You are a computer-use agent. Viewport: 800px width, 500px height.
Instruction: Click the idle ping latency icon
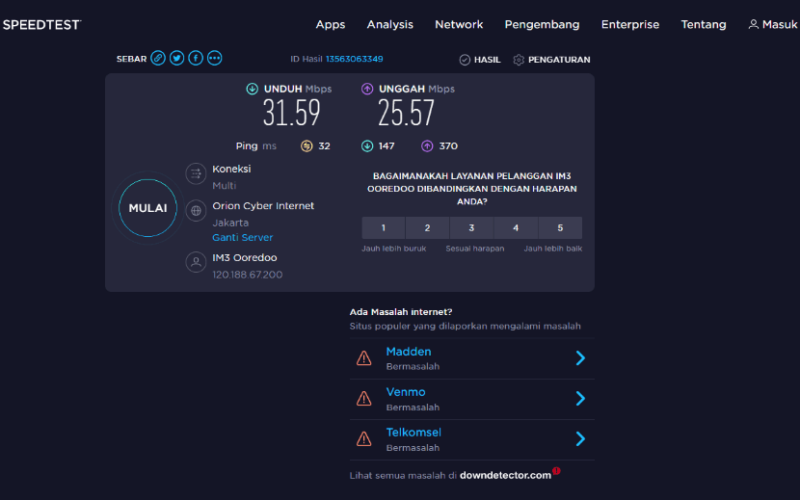(307, 146)
